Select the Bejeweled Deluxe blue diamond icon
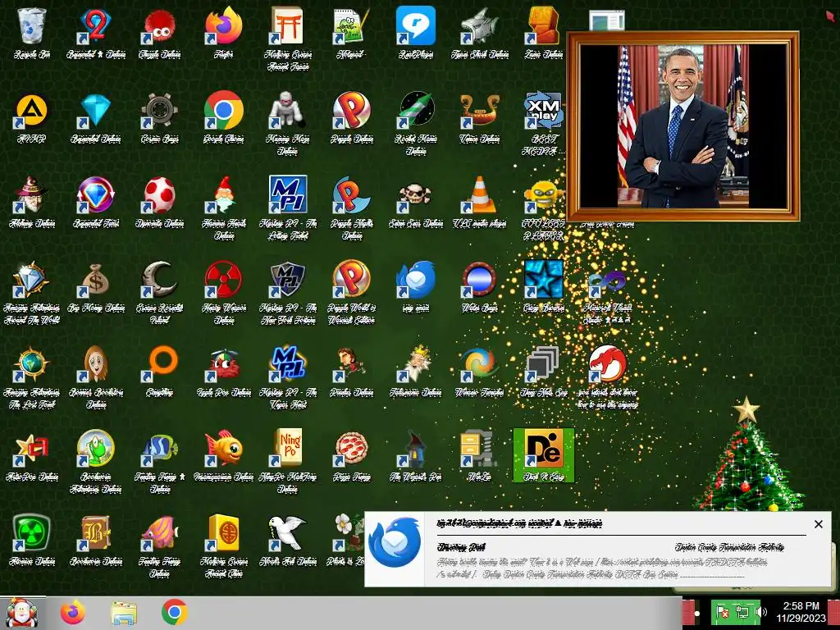The height and width of the screenshot is (630, 840). tap(95, 112)
